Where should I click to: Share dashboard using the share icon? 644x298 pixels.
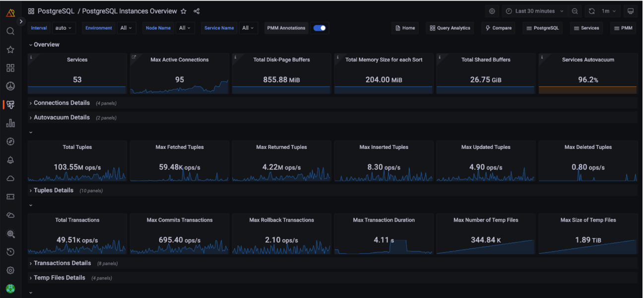point(196,11)
